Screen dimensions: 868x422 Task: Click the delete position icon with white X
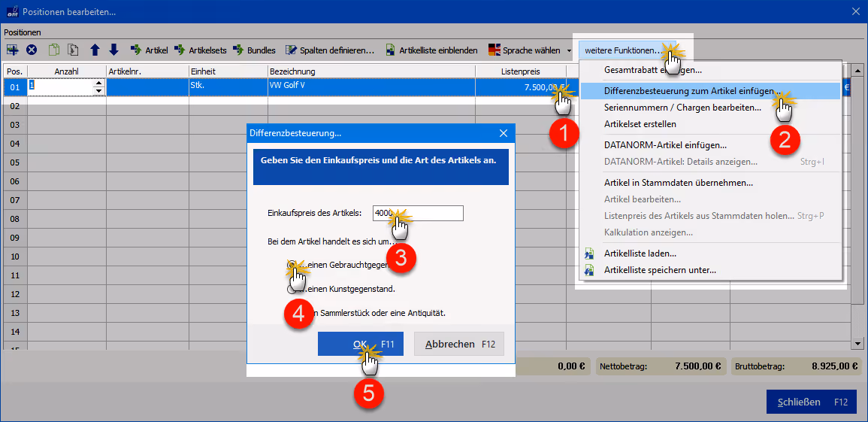click(32, 50)
